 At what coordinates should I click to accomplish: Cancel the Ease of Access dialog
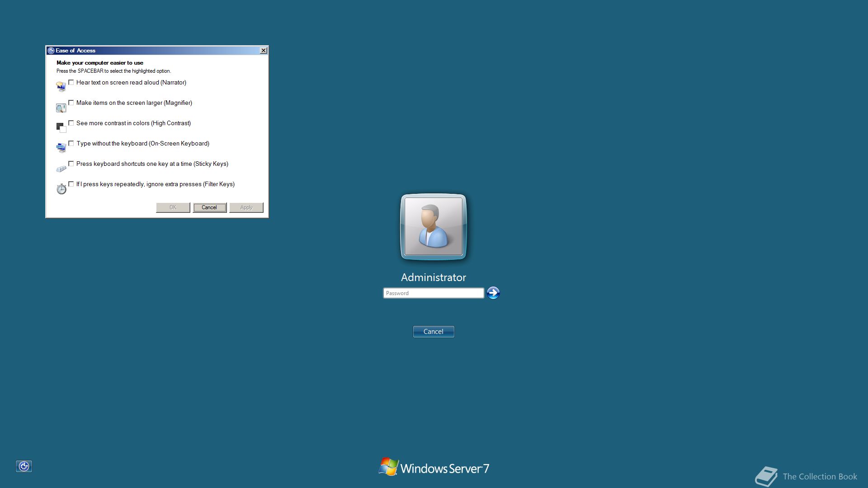[x=210, y=207]
